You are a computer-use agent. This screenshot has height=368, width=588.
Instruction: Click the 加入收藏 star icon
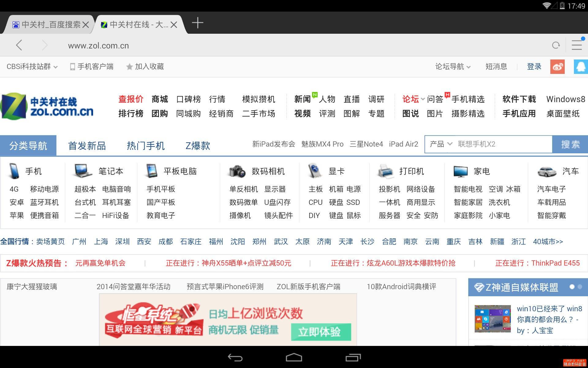tap(129, 67)
